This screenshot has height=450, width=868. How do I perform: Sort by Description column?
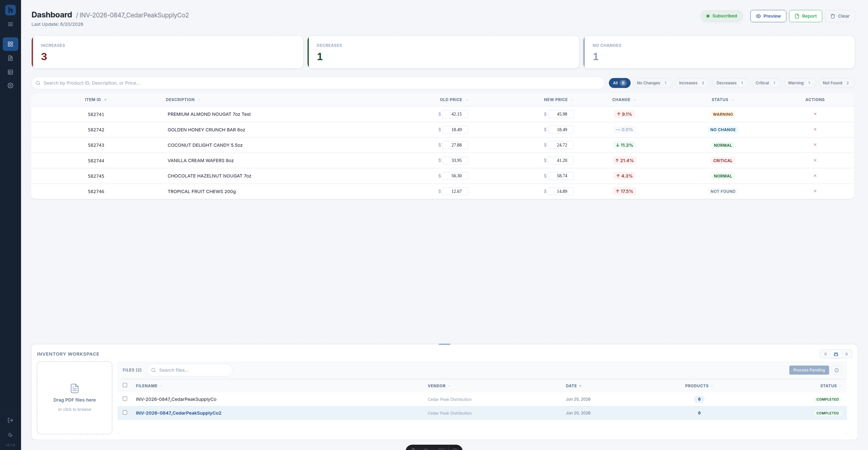click(183, 100)
